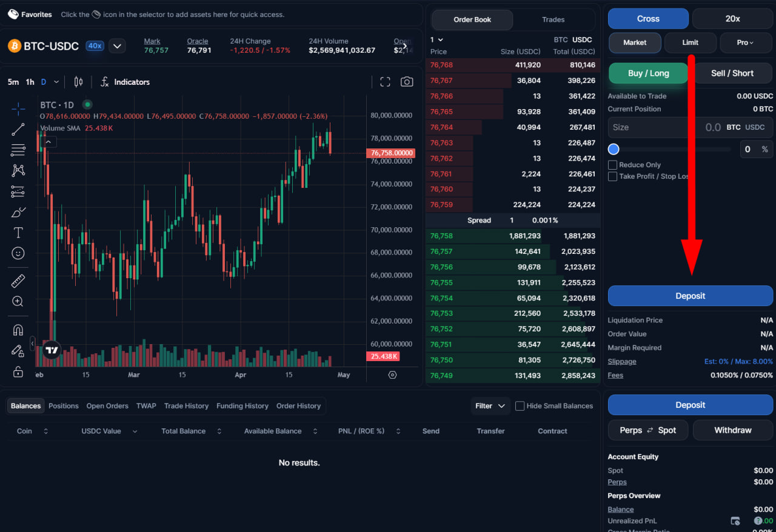Viewport: 776px width, 532px height.
Task: Sort by the USDC Value column
Action: tap(109, 431)
